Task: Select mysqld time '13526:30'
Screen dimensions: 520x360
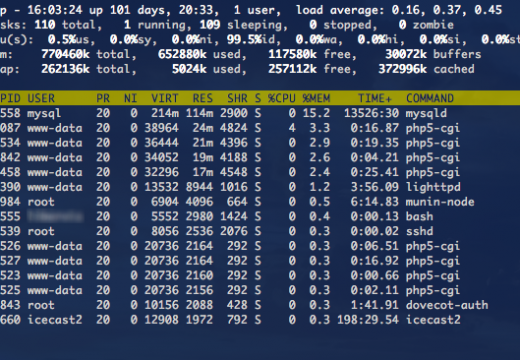Action: pyautogui.click(x=371, y=113)
